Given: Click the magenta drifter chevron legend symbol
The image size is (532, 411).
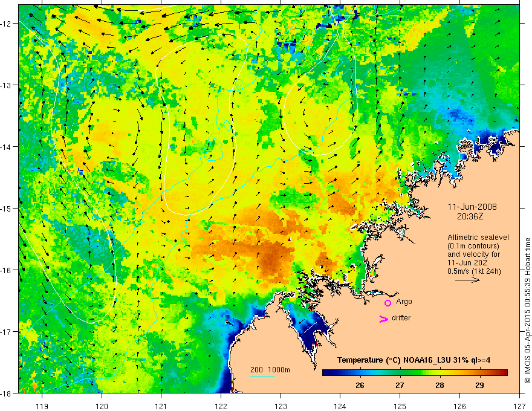Looking at the screenshot, I should pos(383,319).
